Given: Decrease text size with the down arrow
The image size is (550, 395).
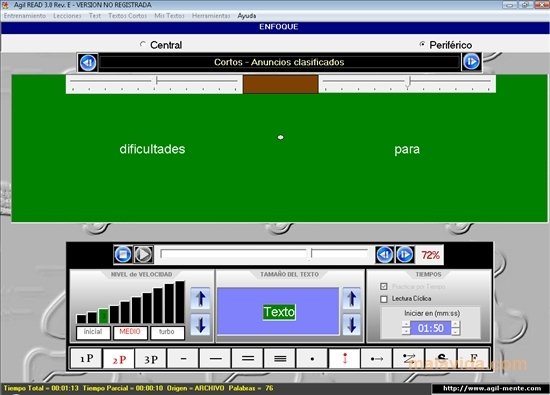Looking at the screenshot, I should [x=351, y=324].
